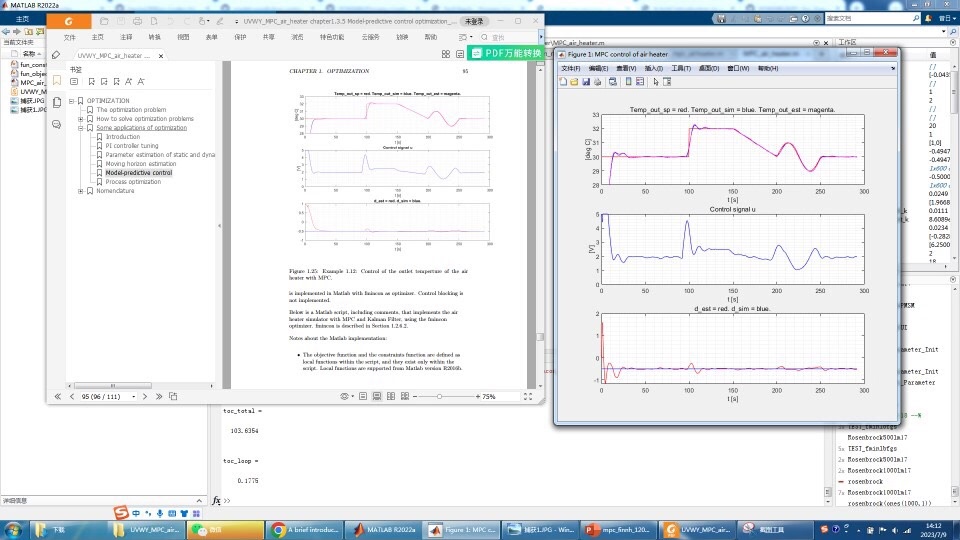
Task: Open the bookmarks panel sidebar icon
Action: point(57,80)
